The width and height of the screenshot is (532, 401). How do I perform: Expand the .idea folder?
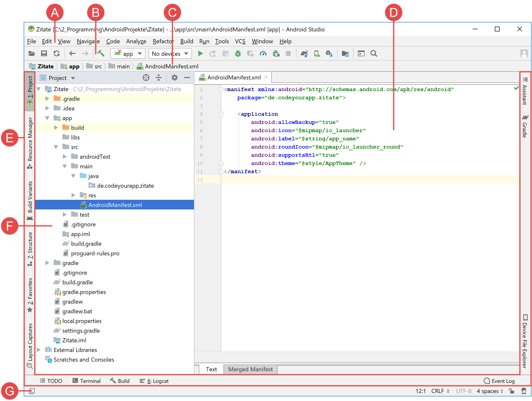tap(47, 108)
